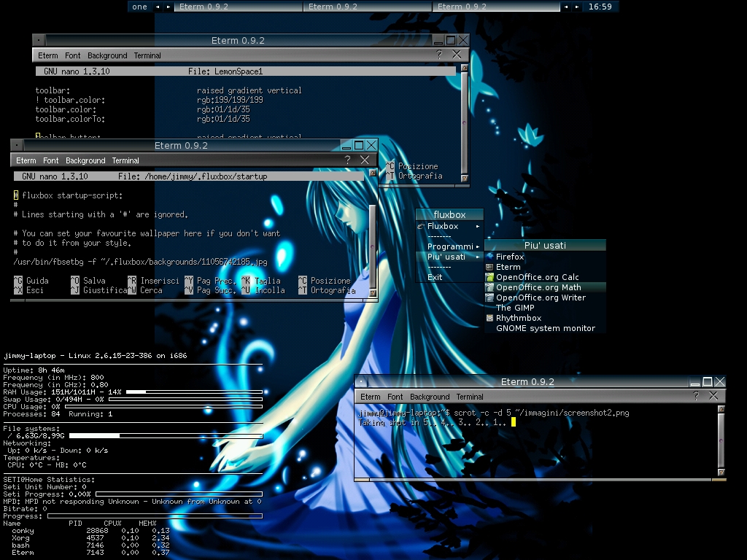Screen dimensions: 747x560
Task: Open Font menu in the scrot terminal window
Action: click(395, 397)
